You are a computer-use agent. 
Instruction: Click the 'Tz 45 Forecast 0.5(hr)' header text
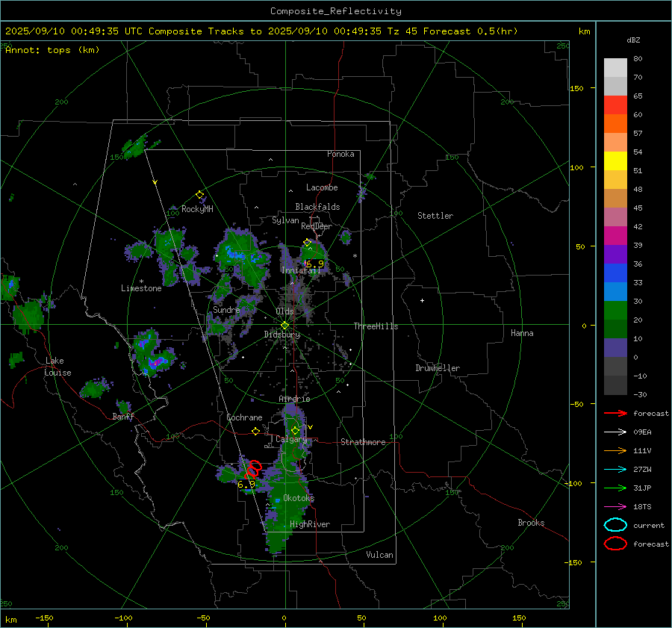click(x=452, y=31)
